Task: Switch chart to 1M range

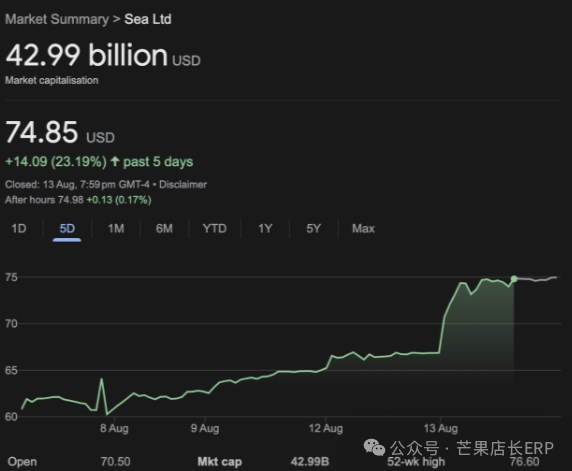Action: (x=116, y=229)
